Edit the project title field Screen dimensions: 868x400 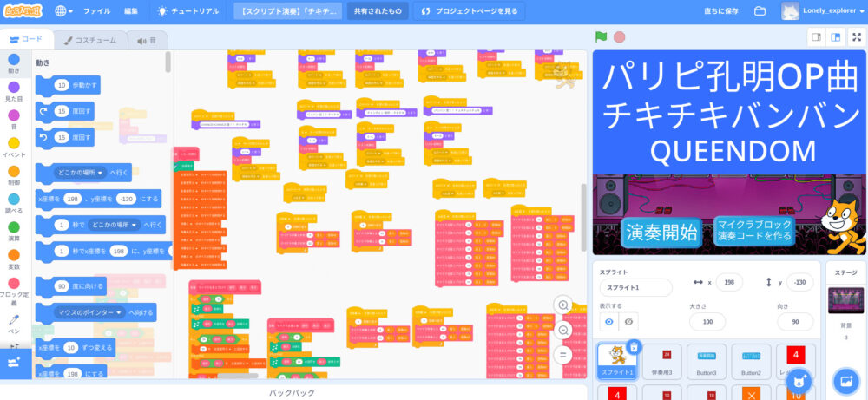(x=288, y=11)
